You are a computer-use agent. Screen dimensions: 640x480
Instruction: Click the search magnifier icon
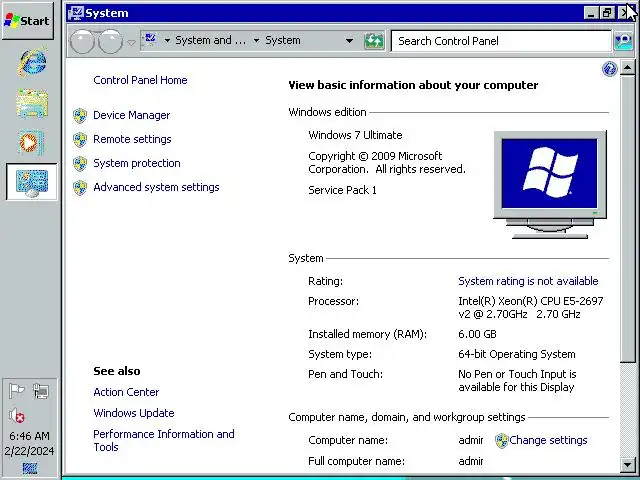(x=623, y=41)
